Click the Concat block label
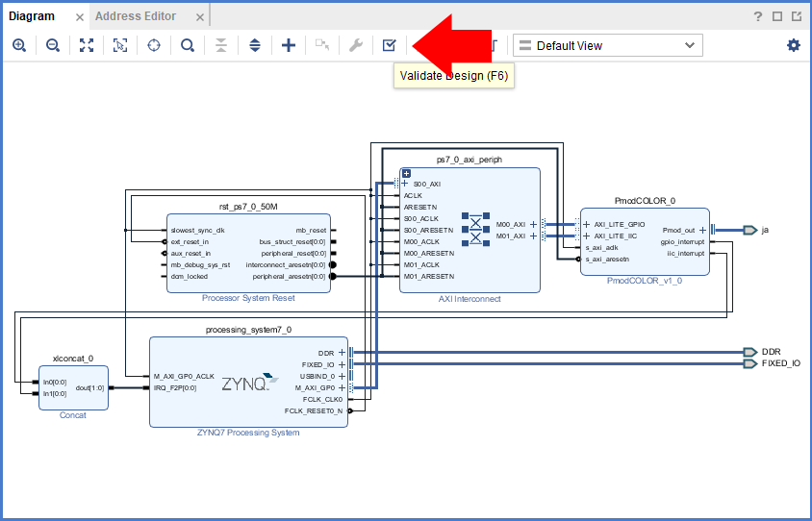812x521 pixels. (x=73, y=415)
